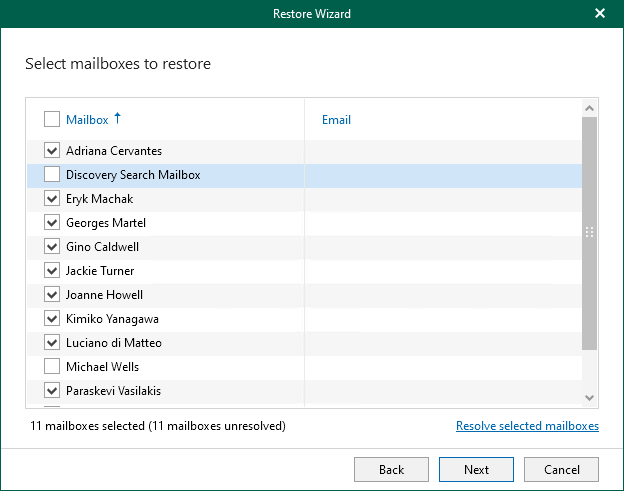This screenshot has height=491, width=624.
Task: Close the Restore Wizard window
Action: [x=600, y=14]
